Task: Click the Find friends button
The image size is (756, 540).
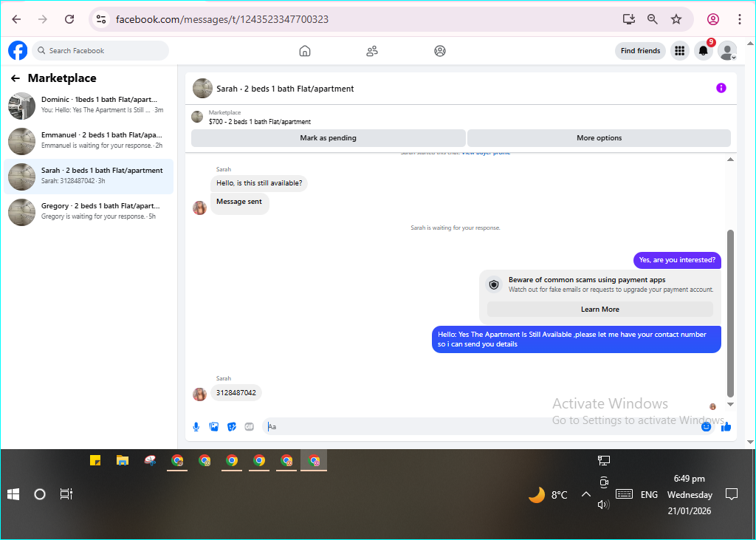Action: (640, 51)
